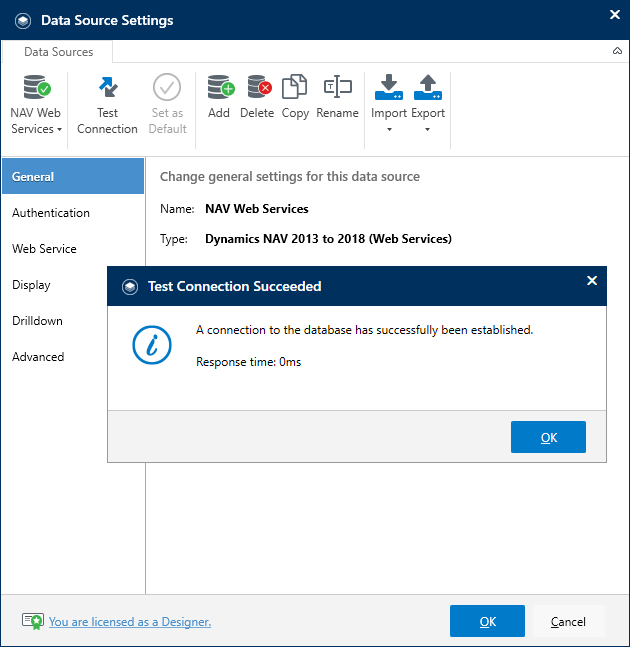Add a new data source
Image resolution: width=630 pixels, height=647 pixels.
(x=219, y=97)
